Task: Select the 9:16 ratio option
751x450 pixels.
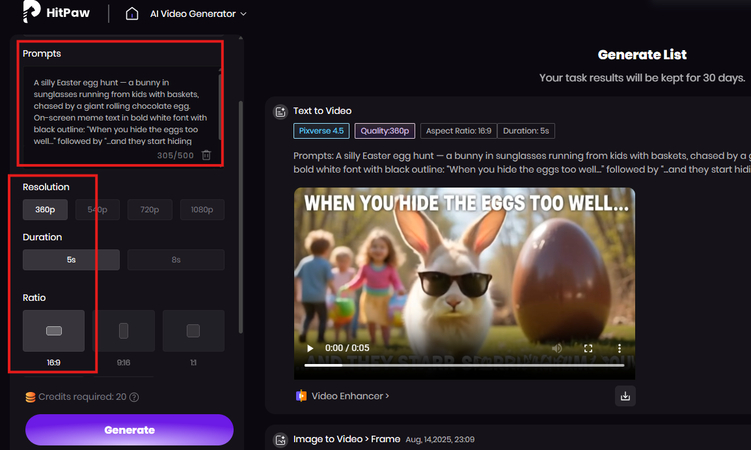Action: 124,331
